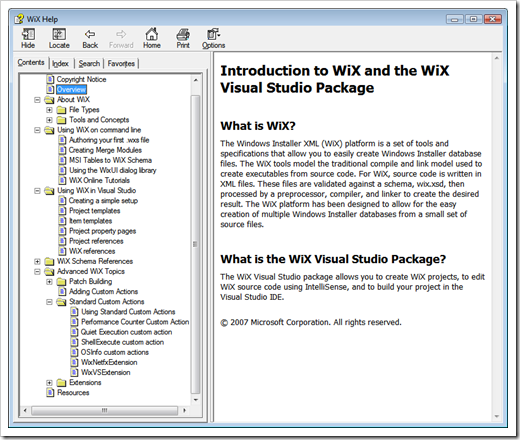Open Item templates topic
The width and height of the screenshot is (520, 440).
[x=90, y=221]
